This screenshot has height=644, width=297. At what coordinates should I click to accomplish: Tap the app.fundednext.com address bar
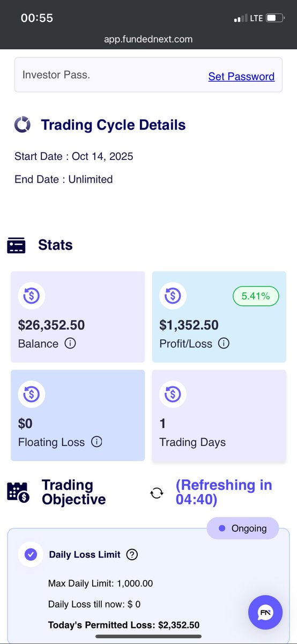click(148, 39)
